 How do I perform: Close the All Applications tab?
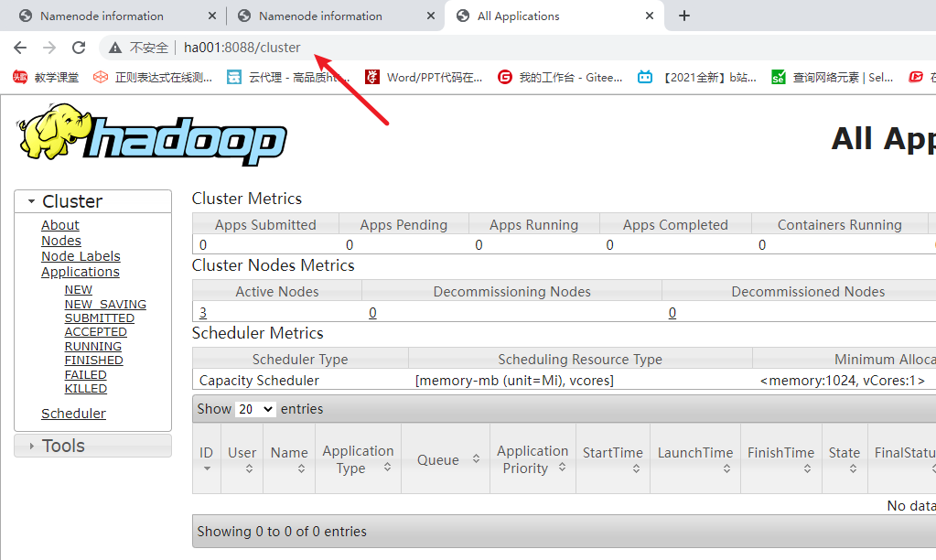click(x=650, y=16)
